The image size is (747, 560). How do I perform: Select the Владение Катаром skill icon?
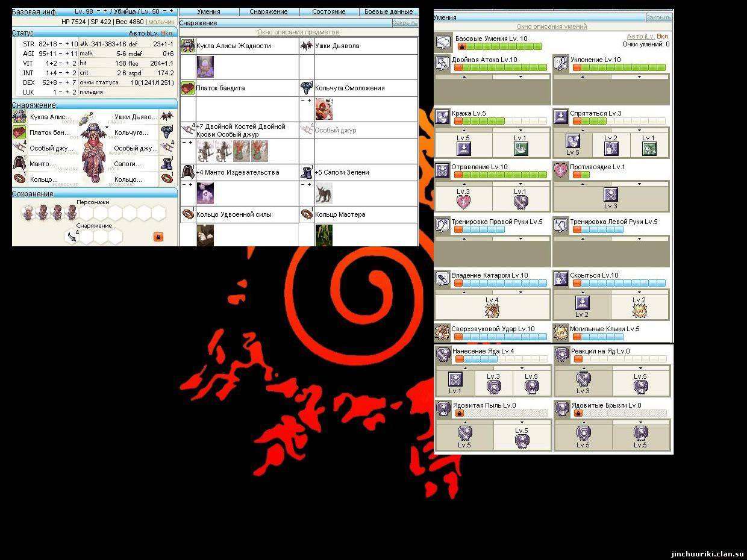(x=442, y=279)
